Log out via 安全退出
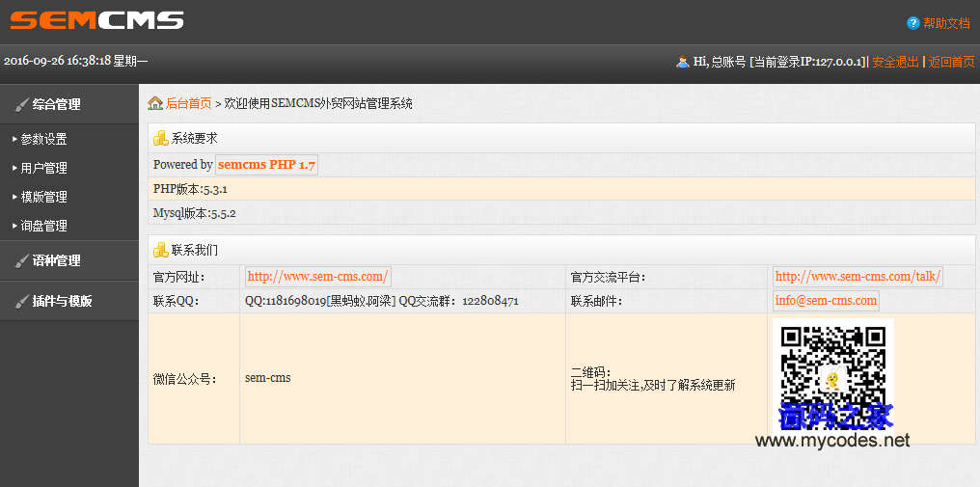The height and width of the screenshot is (487, 980). 896,62
